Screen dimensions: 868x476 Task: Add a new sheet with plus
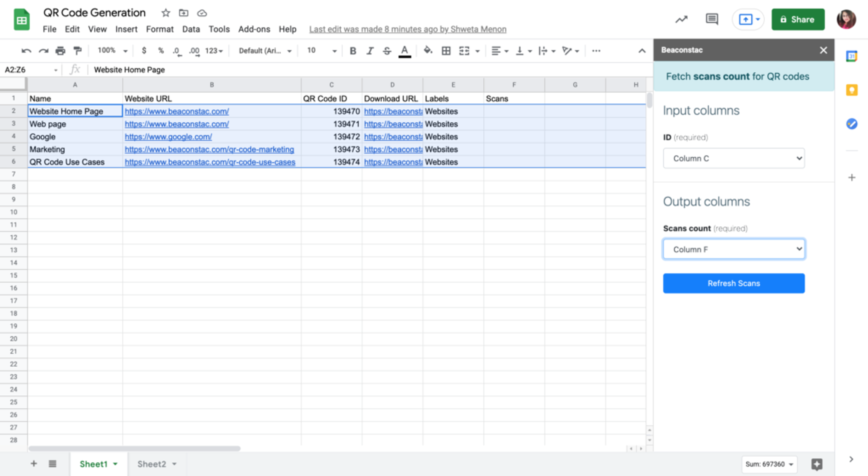34,464
